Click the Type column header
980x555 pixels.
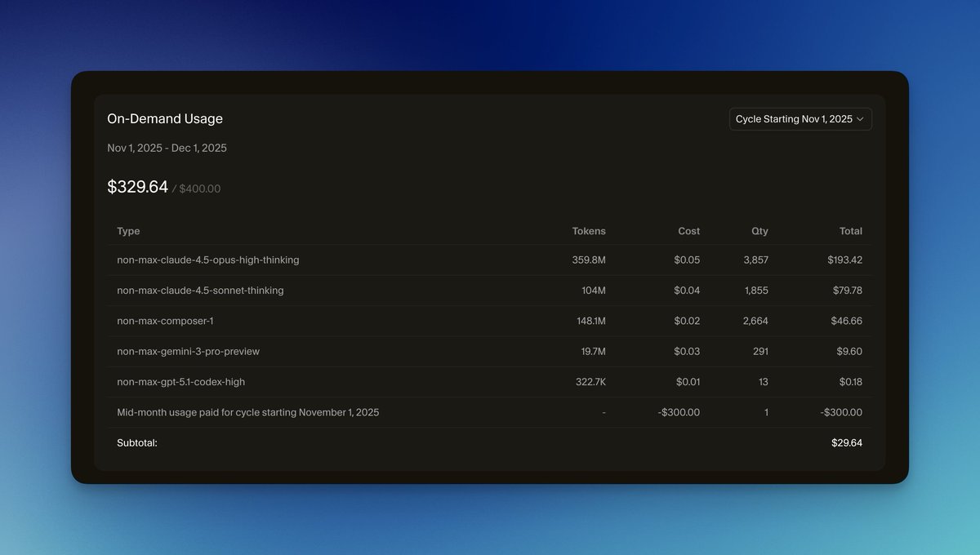click(128, 231)
